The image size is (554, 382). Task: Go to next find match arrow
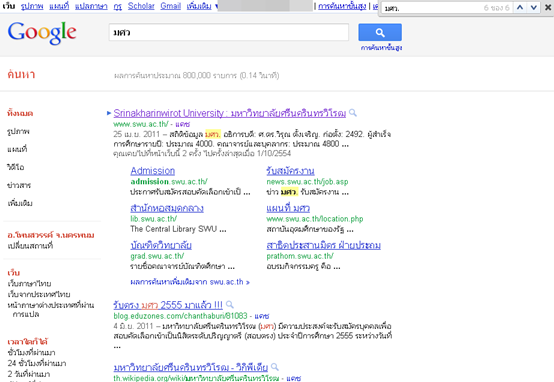tap(534, 7)
